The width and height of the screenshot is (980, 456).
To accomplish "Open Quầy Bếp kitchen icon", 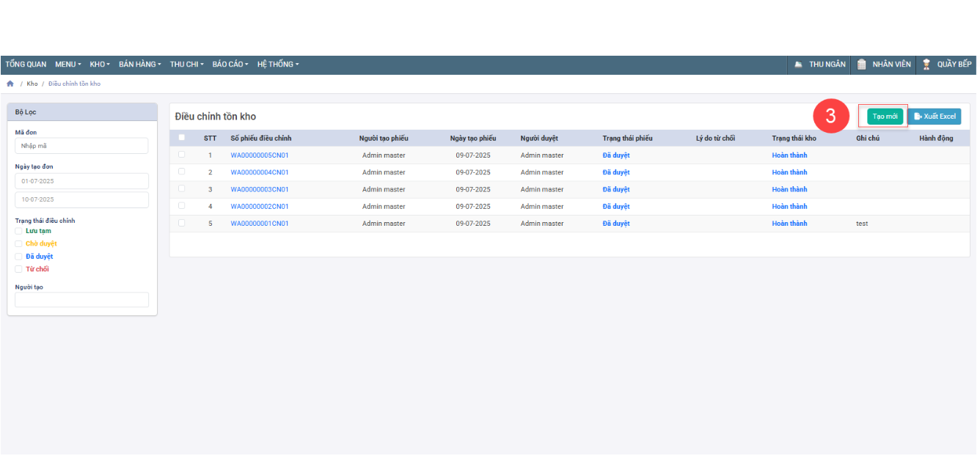I will coord(926,65).
